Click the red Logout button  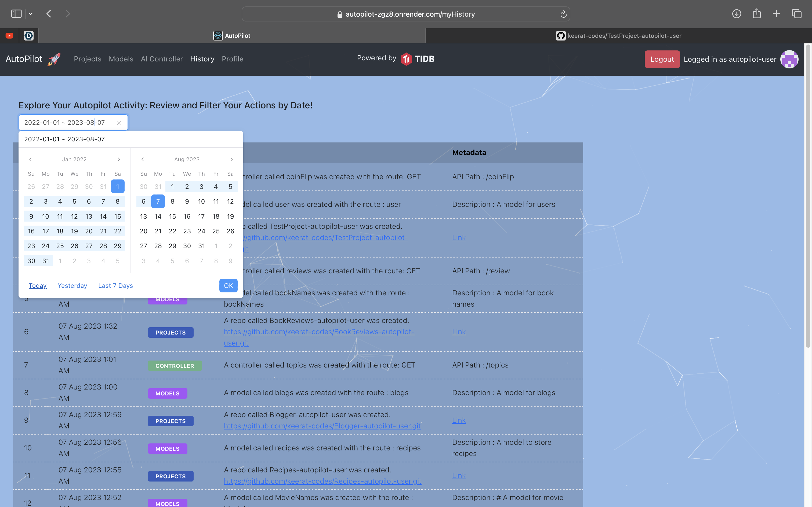(662, 59)
